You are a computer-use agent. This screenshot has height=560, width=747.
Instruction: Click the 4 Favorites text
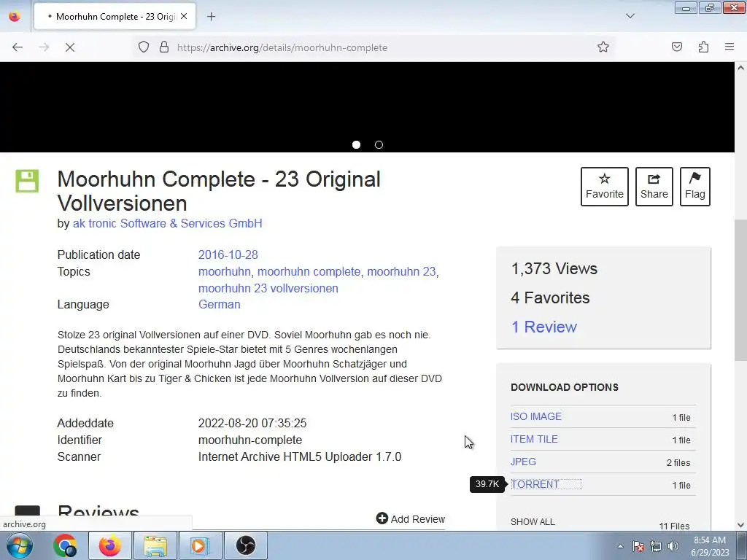point(550,298)
